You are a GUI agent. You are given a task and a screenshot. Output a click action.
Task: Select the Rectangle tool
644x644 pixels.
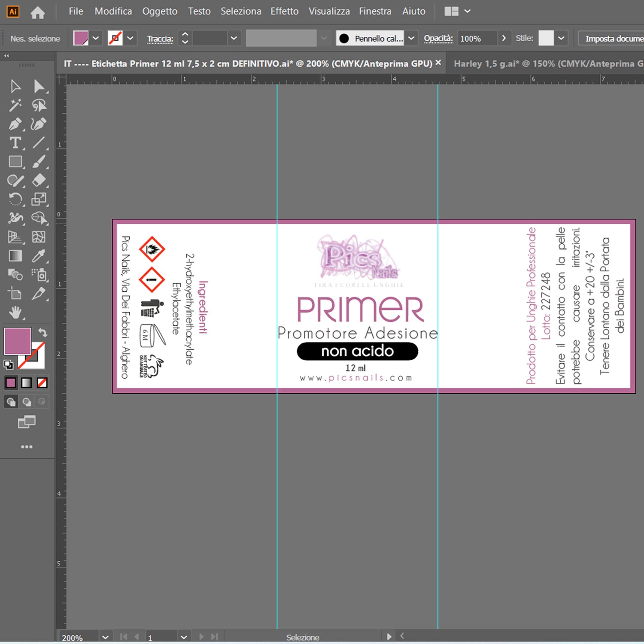tap(15, 161)
